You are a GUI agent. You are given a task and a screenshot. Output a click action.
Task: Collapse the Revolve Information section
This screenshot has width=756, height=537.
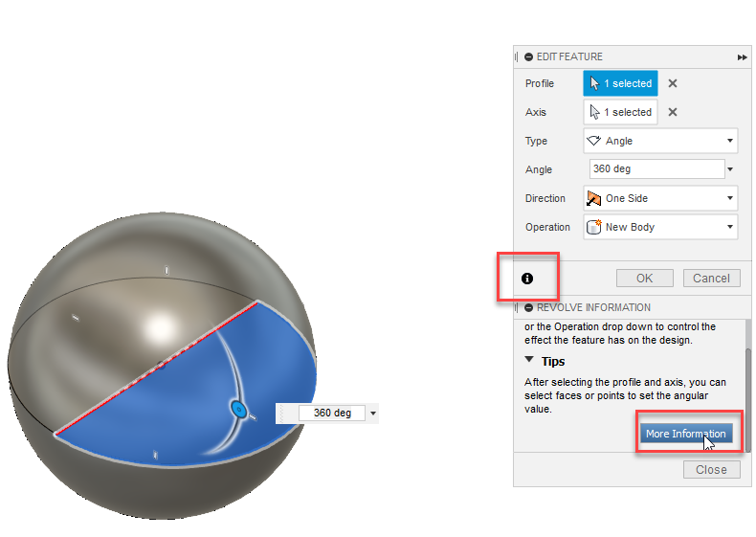528,308
